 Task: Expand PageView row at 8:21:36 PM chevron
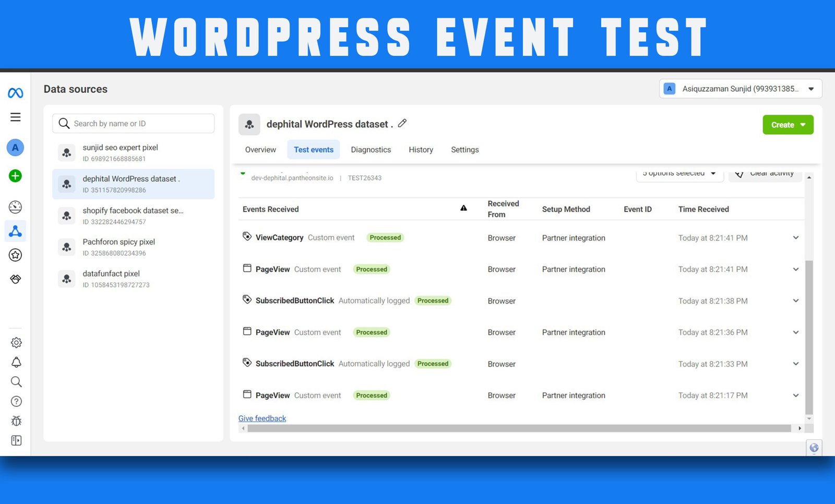(x=796, y=332)
